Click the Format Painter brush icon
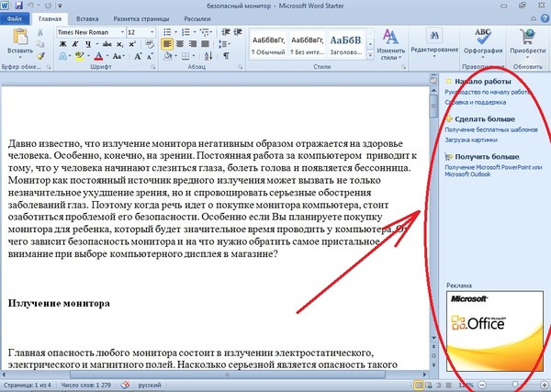Screen dimensions: 551x392 click(x=40, y=56)
